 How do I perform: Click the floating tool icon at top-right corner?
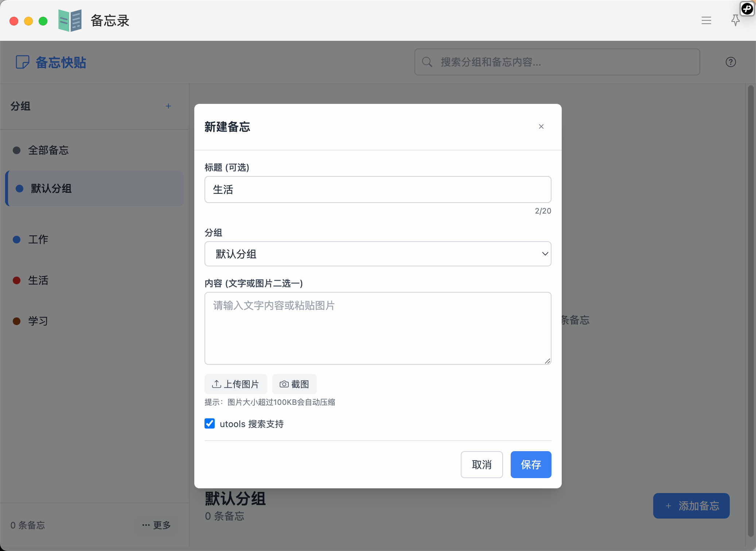click(747, 8)
